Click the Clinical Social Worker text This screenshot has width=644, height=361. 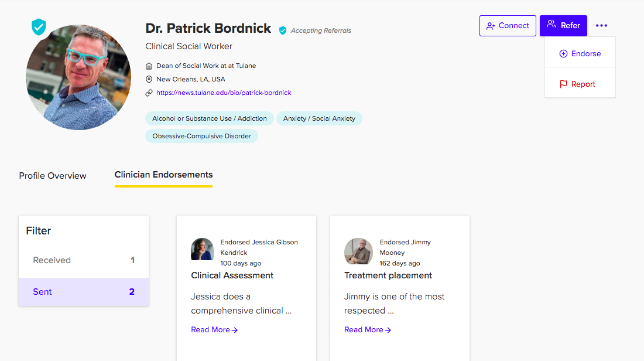[x=189, y=46]
